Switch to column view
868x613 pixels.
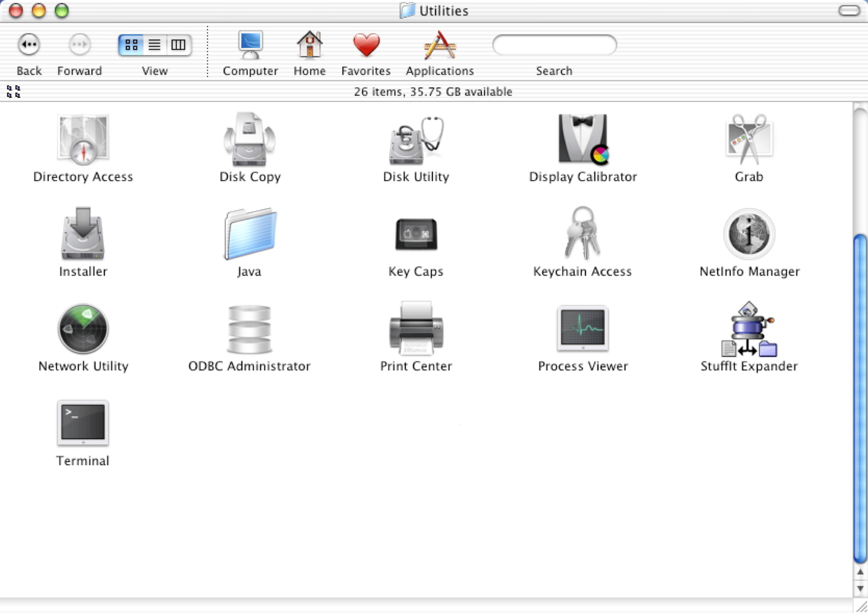pyautogui.click(x=179, y=45)
